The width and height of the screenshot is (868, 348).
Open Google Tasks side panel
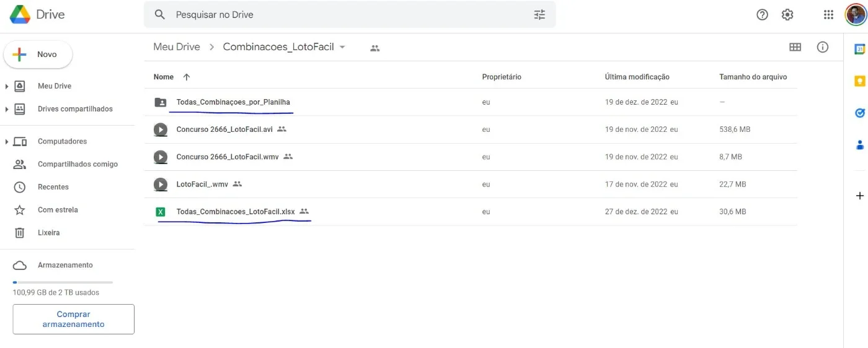[860, 113]
